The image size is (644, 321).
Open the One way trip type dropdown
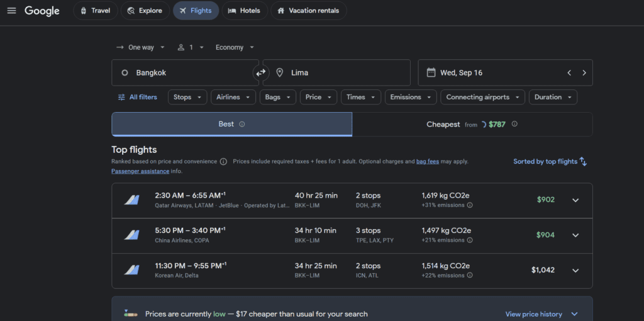tap(140, 47)
